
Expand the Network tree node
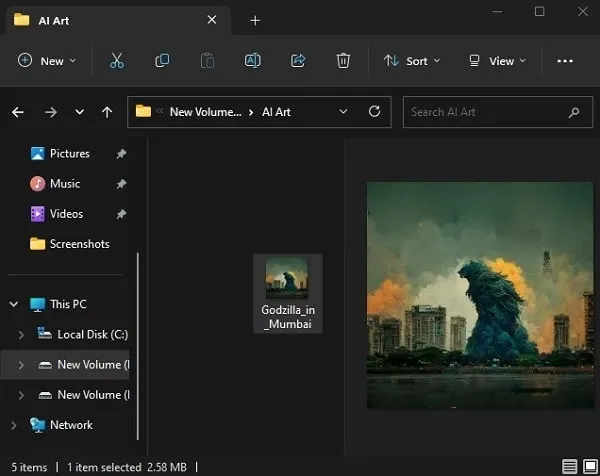tap(14, 425)
